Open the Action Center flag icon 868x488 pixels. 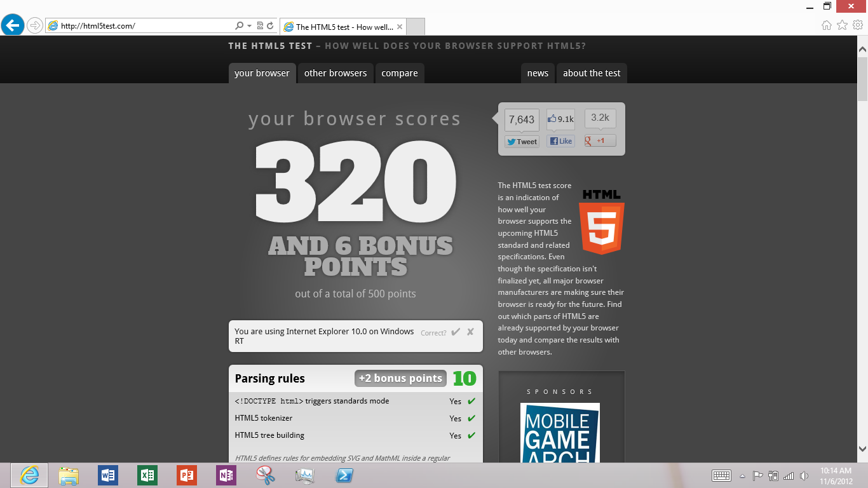(x=757, y=476)
